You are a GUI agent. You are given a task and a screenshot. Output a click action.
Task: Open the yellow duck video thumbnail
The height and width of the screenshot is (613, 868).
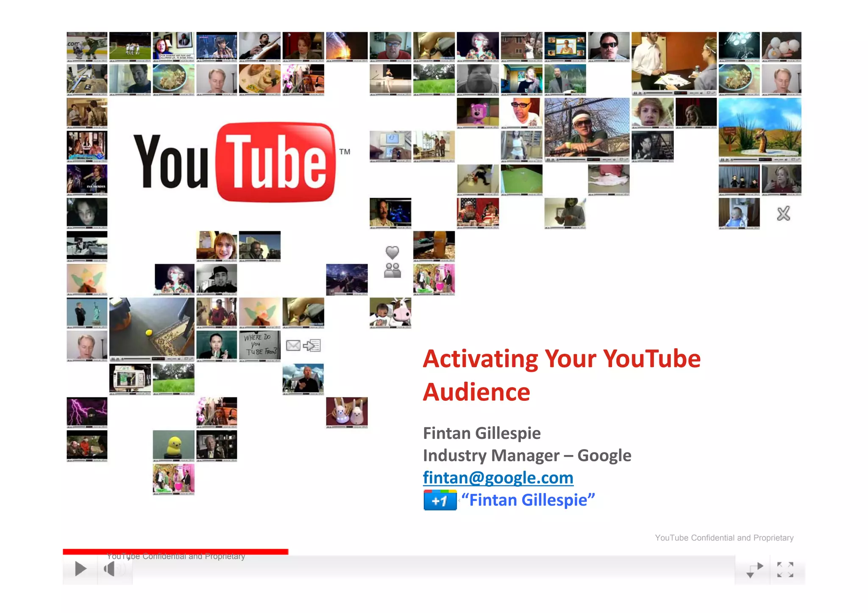click(173, 445)
